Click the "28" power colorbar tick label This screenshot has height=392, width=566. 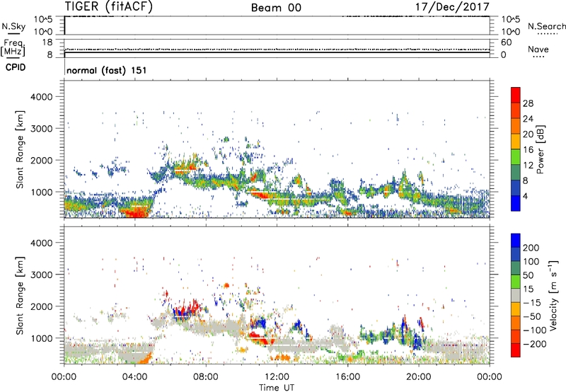click(528, 103)
